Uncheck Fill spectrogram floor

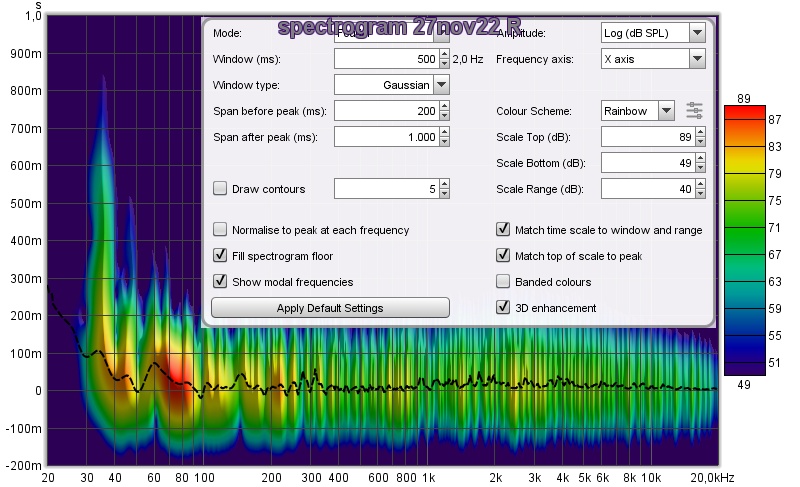coord(220,255)
